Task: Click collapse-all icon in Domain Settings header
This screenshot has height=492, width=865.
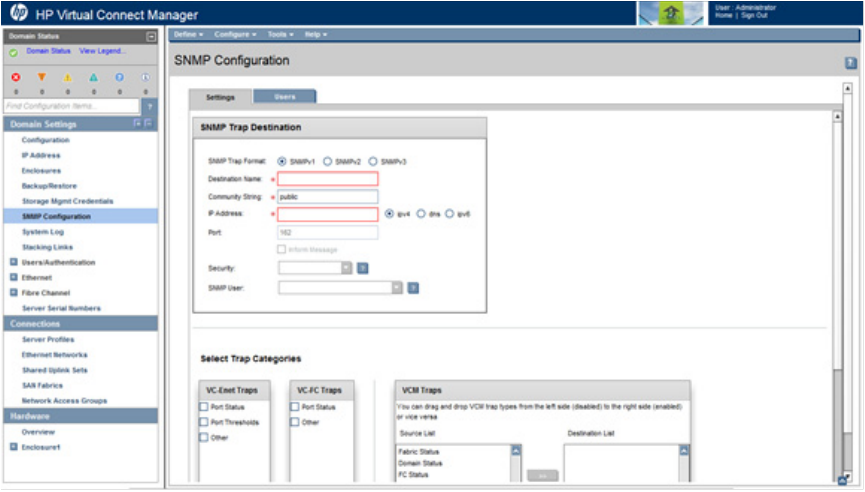Action: 148,124
